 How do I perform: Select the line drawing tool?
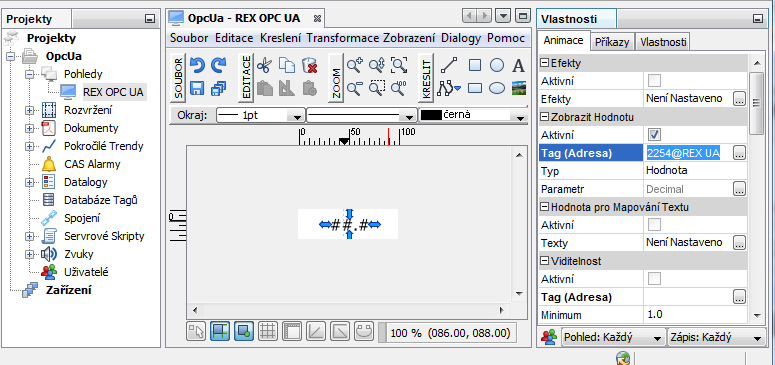pyautogui.click(x=448, y=65)
